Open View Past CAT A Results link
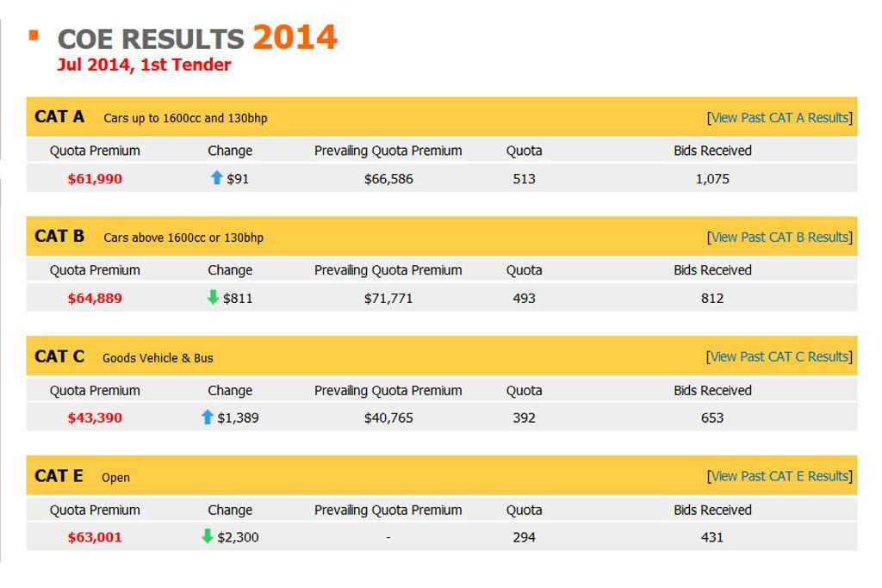 click(780, 118)
